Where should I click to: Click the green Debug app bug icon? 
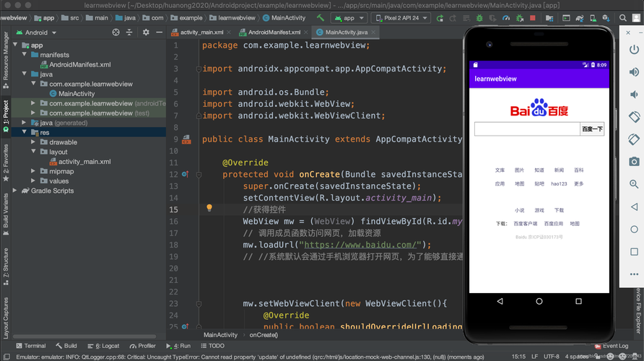[479, 18]
